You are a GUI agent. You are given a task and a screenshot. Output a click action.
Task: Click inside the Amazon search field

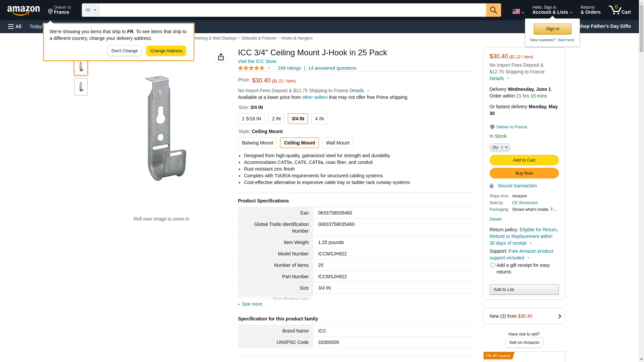[x=292, y=10]
